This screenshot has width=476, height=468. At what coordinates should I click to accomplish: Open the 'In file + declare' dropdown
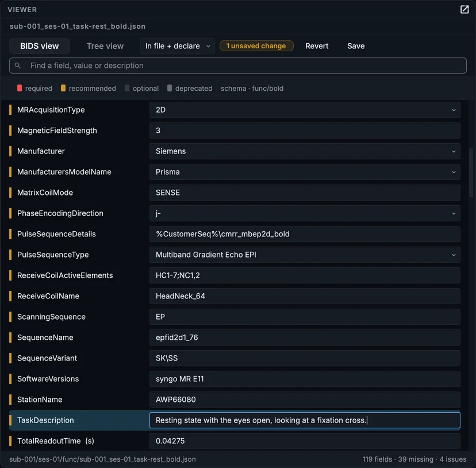(178, 46)
